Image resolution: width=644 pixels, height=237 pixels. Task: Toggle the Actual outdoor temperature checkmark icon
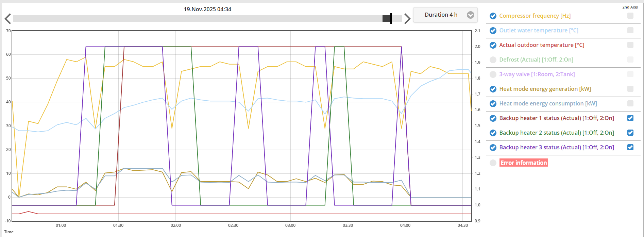click(x=493, y=45)
